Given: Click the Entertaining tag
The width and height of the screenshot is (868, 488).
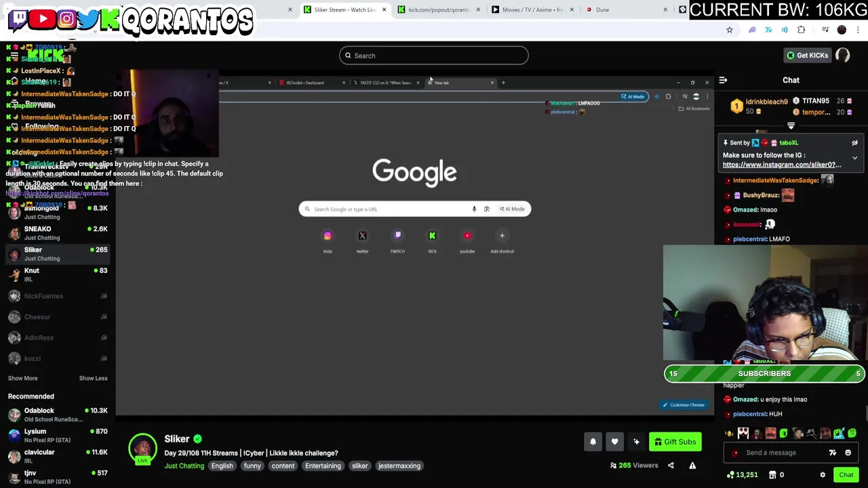Looking at the screenshot, I should (x=323, y=466).
